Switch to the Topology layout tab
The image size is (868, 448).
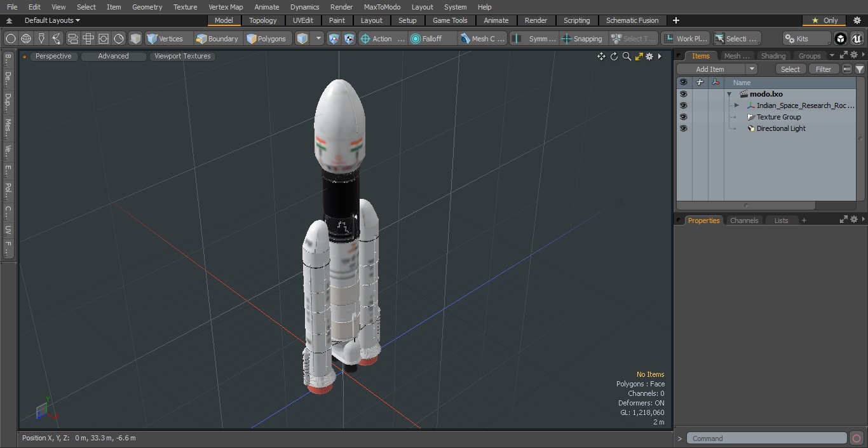(x=263, y=20)
